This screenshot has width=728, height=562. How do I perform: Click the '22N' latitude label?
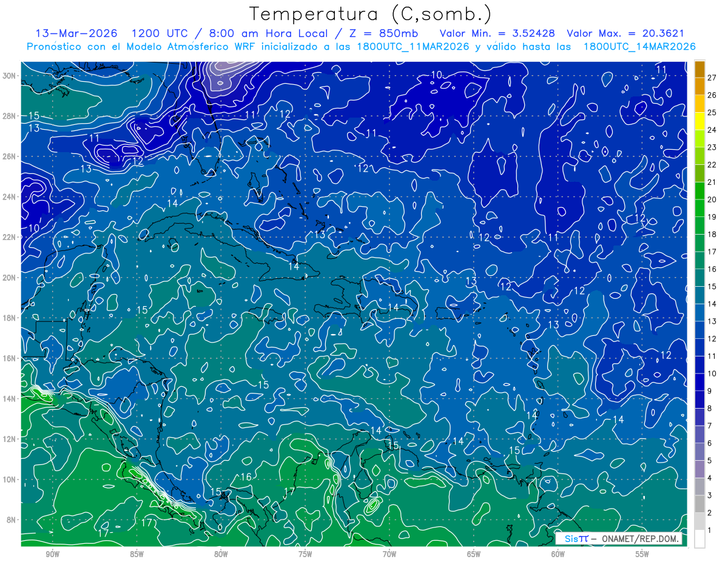[x=8, y=237]
